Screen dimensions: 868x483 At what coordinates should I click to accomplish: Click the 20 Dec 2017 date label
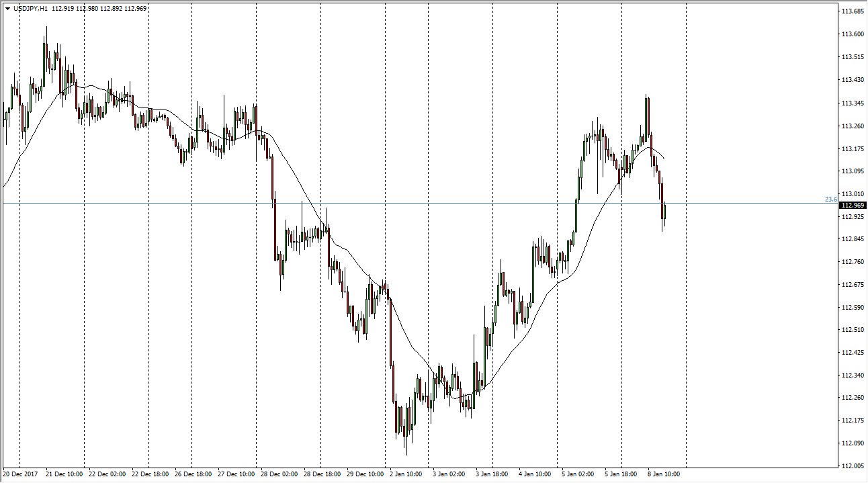click(x=21, y=474)
